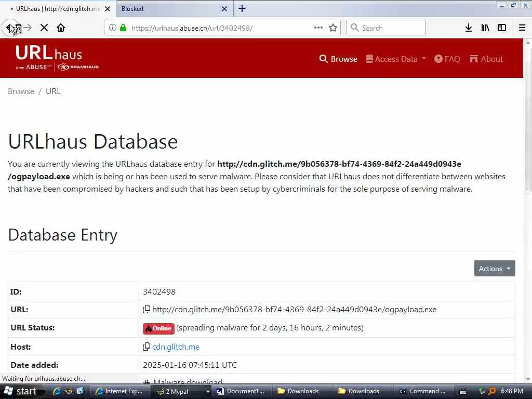Show site information icon in address bar

[x=113, y=28]
